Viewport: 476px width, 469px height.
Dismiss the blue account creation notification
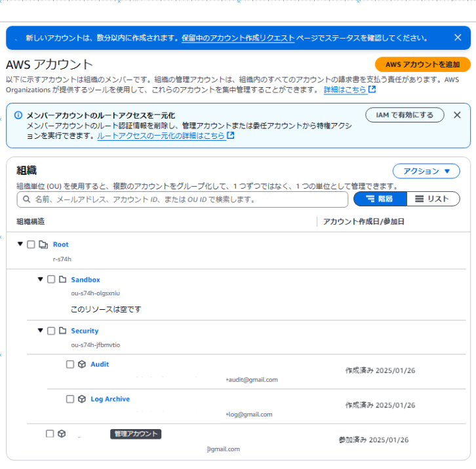point(458,37)
